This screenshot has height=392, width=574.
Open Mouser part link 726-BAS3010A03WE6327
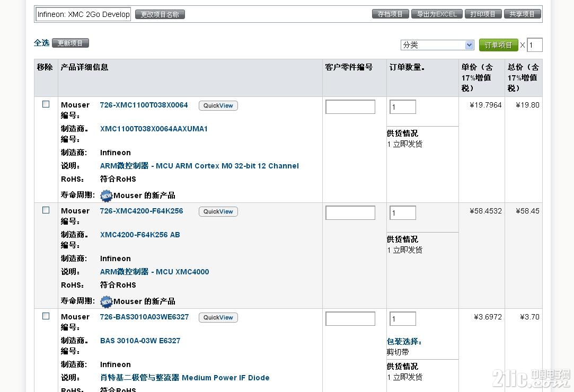144,317
